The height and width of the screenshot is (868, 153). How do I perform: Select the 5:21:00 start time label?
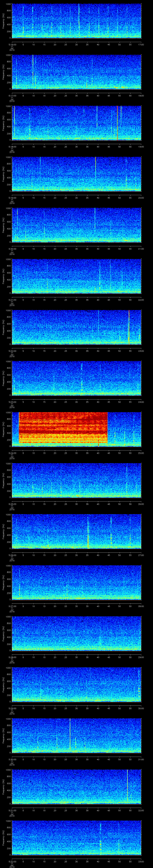coord(12,300)
